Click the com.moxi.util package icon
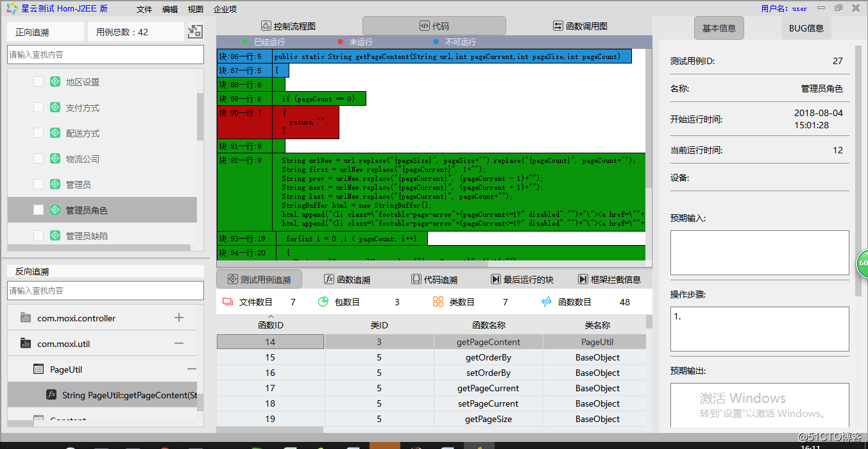 pyautogui.click(x=26, y=343)
